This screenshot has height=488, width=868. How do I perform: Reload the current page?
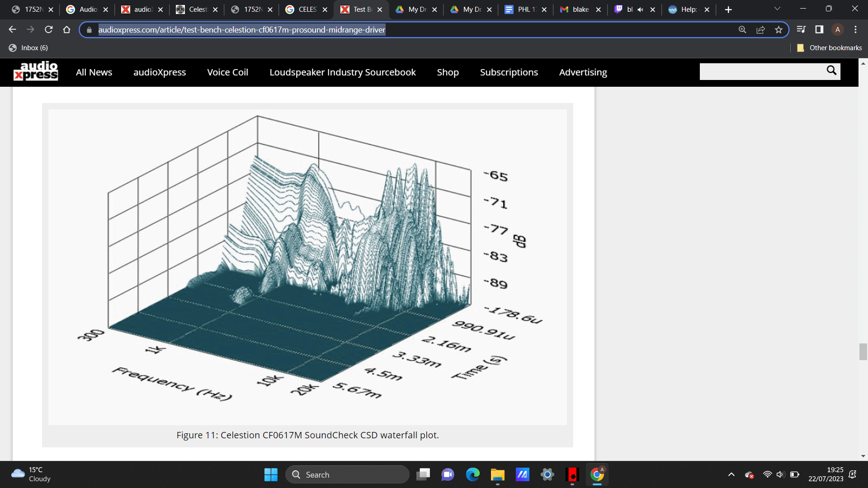pyautogui.click(x=49, y=29)
